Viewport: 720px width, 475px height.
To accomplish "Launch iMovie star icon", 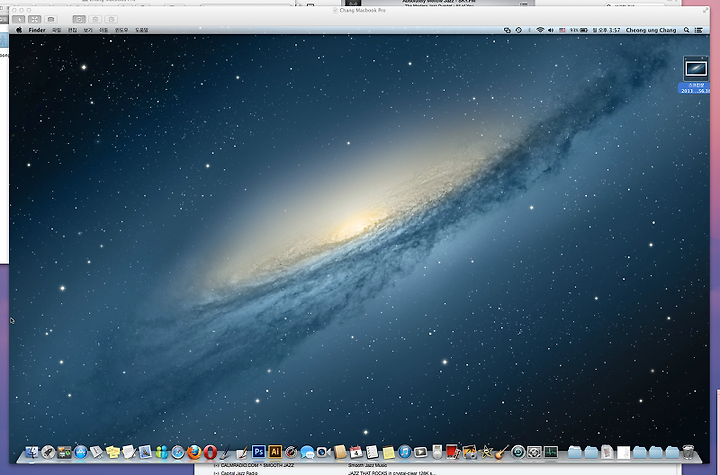I will tap(486, 452).
